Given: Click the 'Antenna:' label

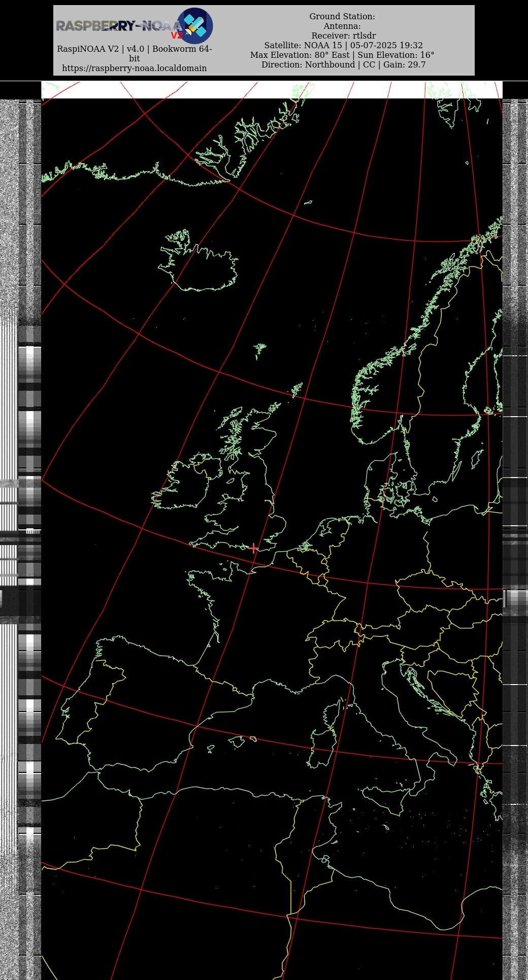Looking at the screenshot, I should click(x=342, y=26).
